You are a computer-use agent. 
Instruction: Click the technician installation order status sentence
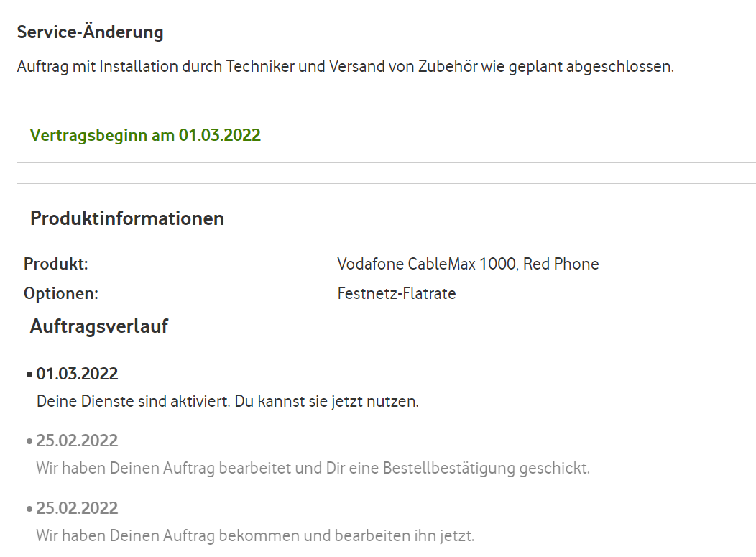point(345,68)
